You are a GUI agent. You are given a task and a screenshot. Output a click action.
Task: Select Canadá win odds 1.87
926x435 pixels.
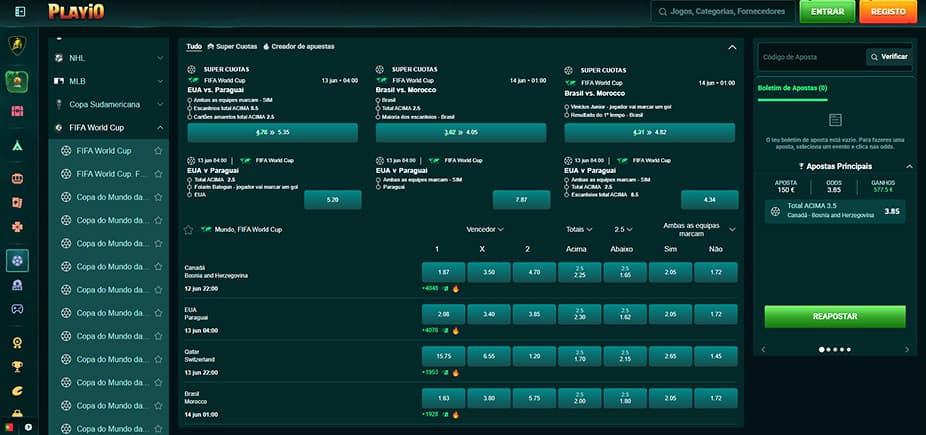pyautogui.click(x=444, y=272)
